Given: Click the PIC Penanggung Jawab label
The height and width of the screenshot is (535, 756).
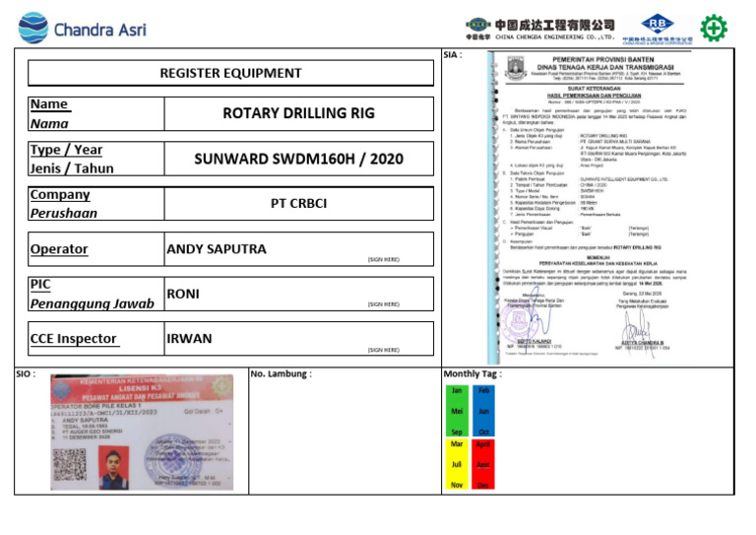Looking at the screenshot, I should tap(93, 294).
